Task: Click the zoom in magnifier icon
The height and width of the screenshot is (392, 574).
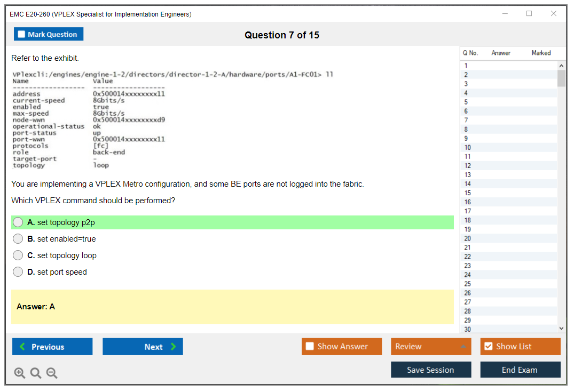Action: [x=20, y=373]
